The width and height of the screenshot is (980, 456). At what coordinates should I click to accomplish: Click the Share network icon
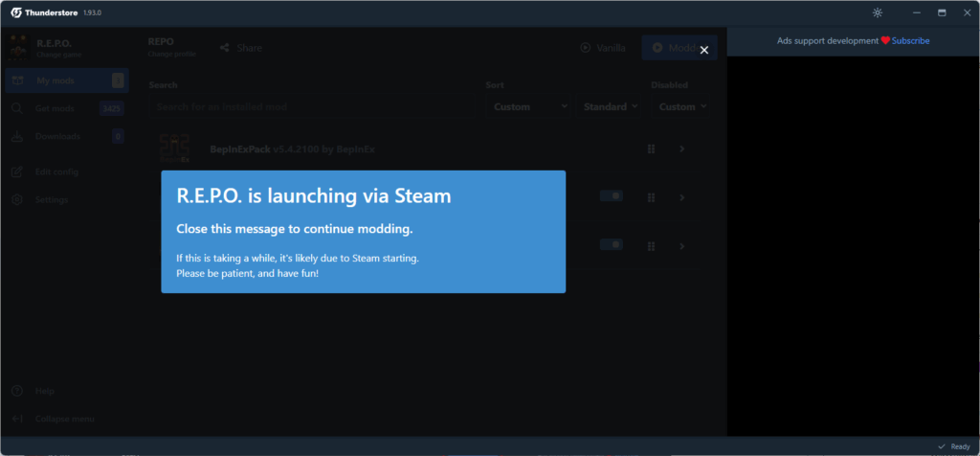click(x=224, y=48)
